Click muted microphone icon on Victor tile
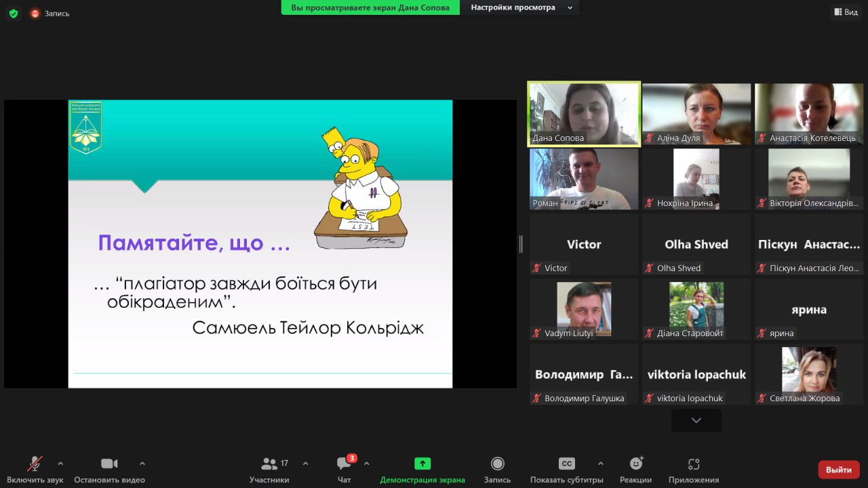The width and height of the screenshot is (868, 488). [x=537, y=268]
